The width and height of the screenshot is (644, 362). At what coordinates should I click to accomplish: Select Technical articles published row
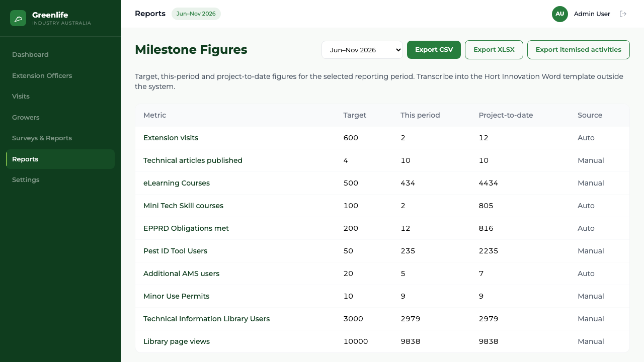pos(382,160)
